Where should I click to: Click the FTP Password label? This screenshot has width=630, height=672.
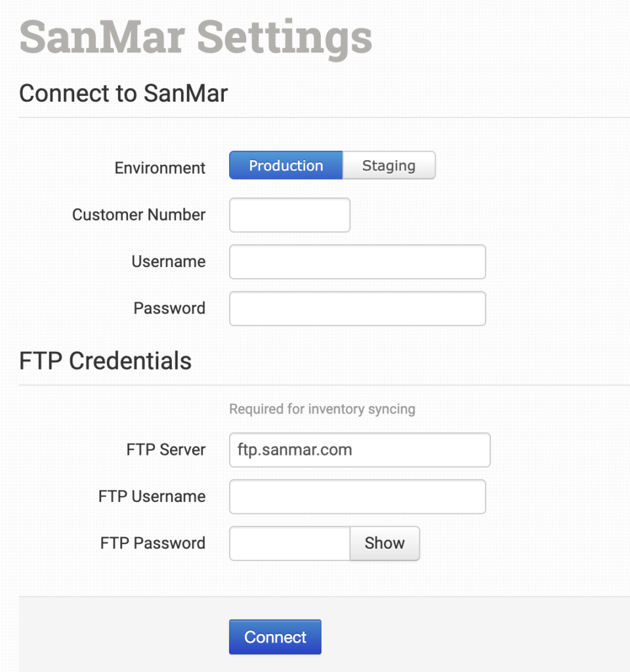click(153, 543)
